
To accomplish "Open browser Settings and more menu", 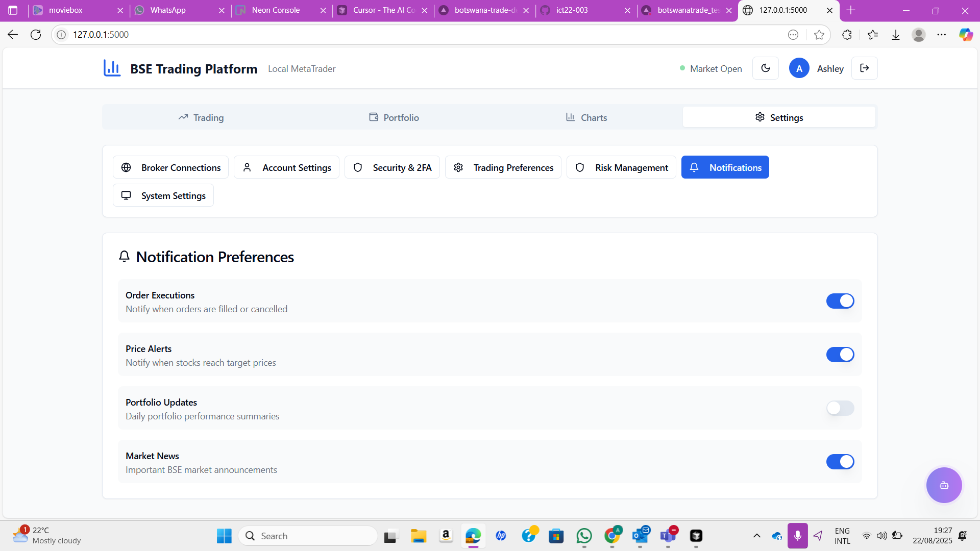I will click(x=941, y=35).
